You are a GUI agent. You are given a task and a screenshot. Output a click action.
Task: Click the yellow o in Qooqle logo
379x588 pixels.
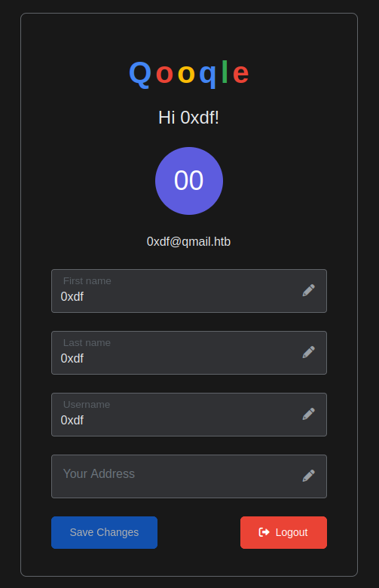[186, 74]
